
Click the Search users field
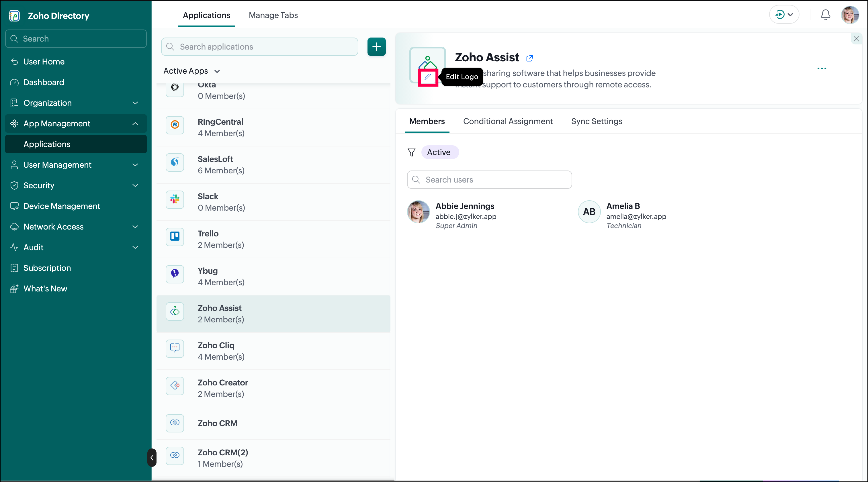(489, 179)
